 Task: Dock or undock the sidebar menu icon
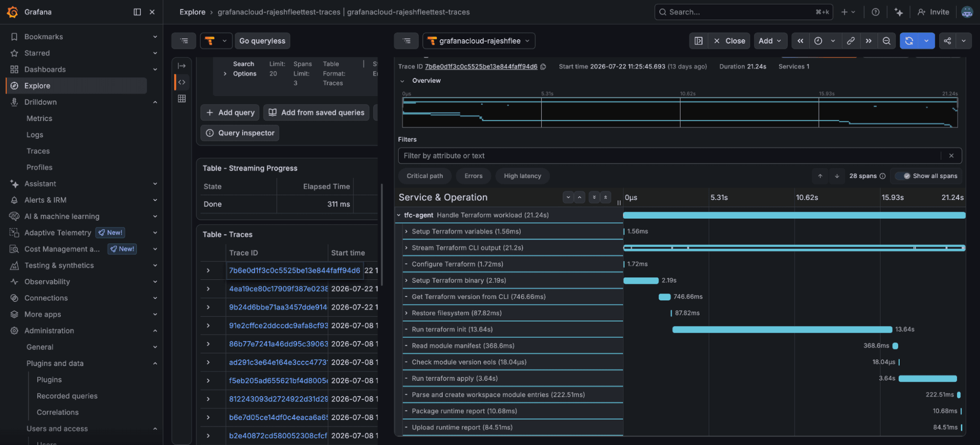coord(137,12)
